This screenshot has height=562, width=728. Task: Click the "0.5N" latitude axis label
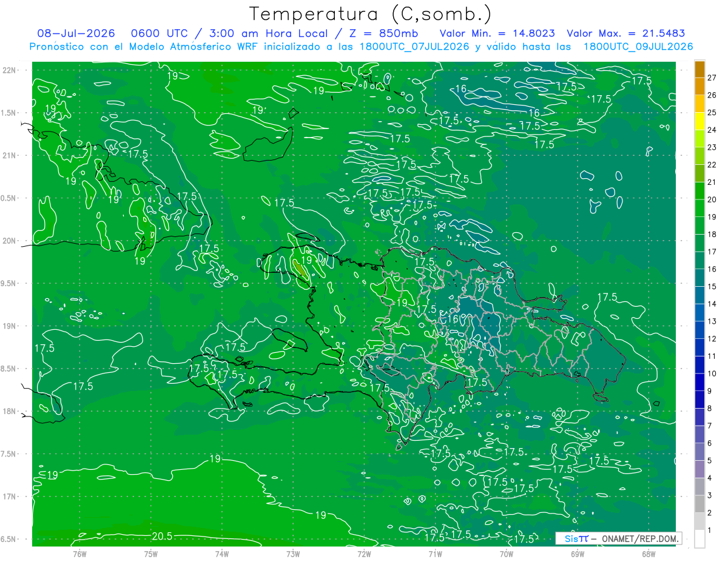(8, 198)
